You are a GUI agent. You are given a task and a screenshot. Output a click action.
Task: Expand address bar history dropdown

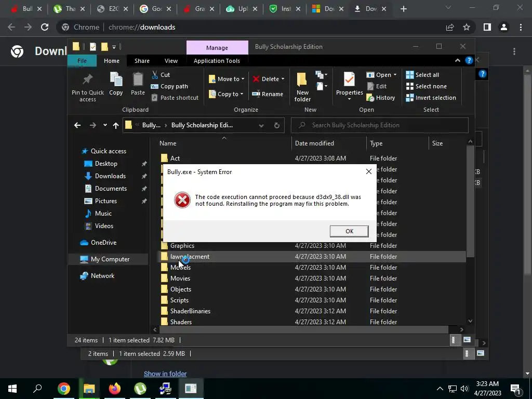click(x=261, y=125)
